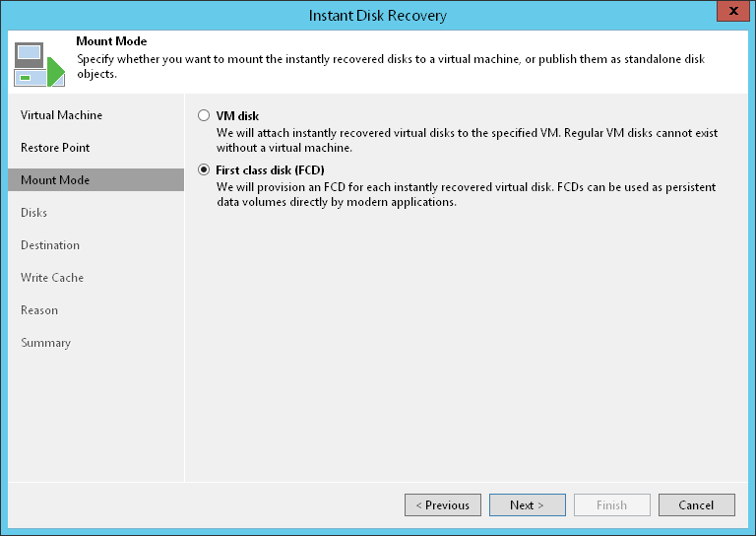Select the VM disk radio button
The image size is (756, 536).
pos(204,115)
